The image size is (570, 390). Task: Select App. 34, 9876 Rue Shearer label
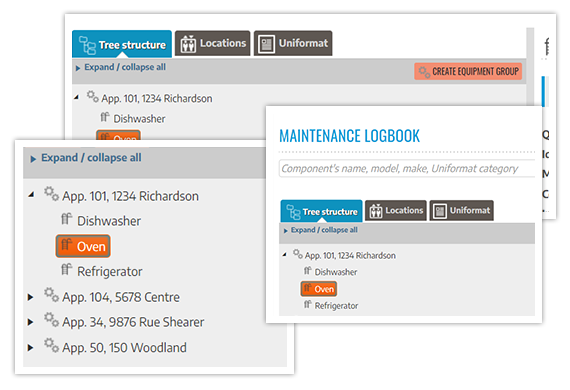click(x=133, y=322)
